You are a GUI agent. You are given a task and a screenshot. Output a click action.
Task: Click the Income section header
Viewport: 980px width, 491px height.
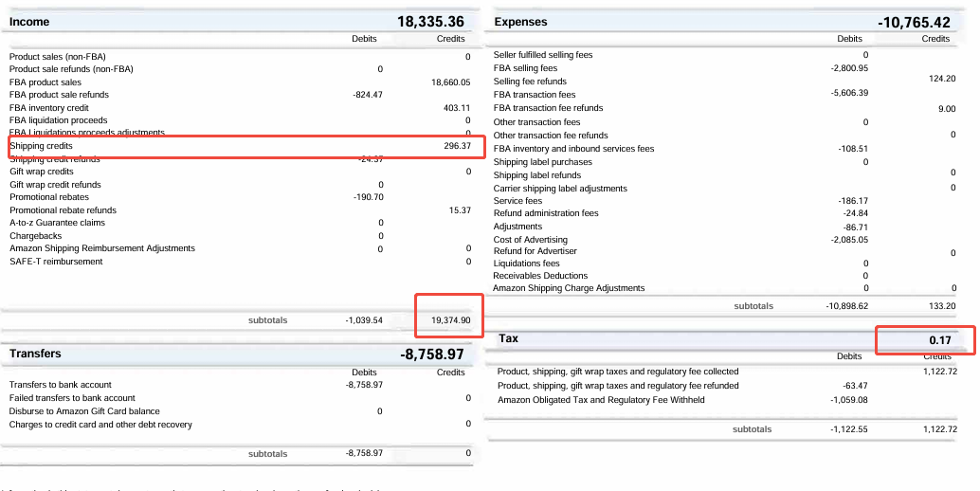click(x=29, y=22)
